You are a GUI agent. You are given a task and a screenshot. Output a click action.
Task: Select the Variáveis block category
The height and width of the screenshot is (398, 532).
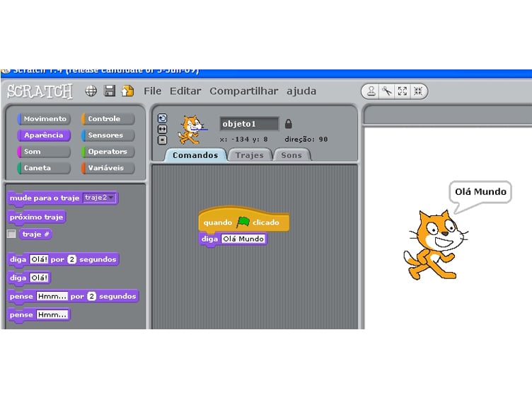tap(108, 168)
